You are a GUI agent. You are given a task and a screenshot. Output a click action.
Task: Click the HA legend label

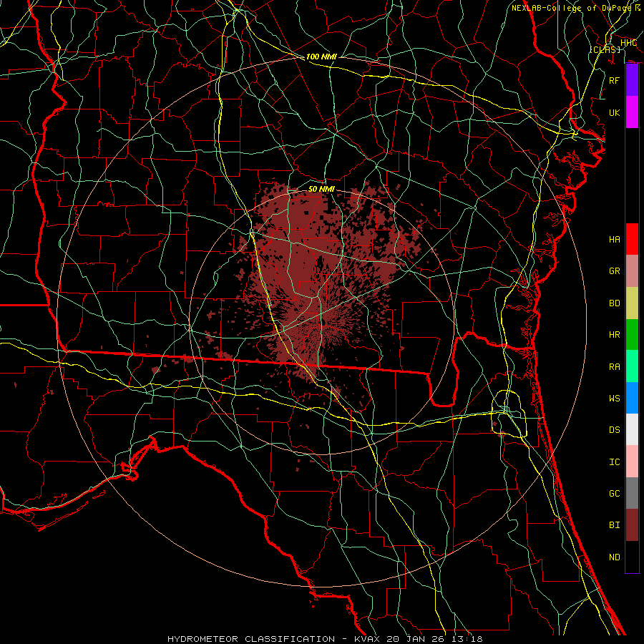click(615, 240)
